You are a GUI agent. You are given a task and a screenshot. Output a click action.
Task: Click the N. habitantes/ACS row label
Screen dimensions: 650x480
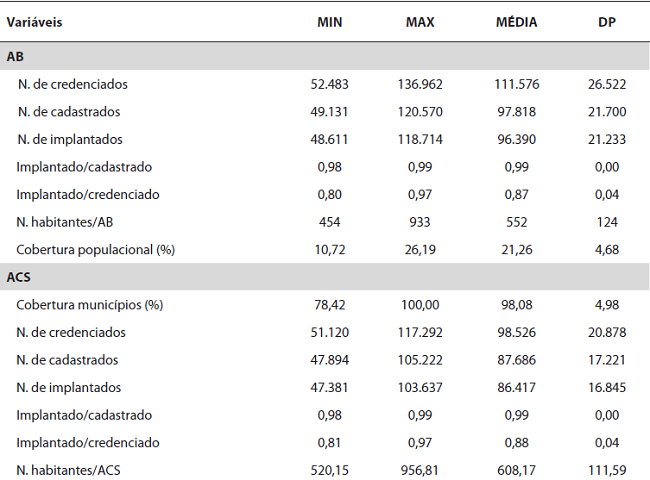(69, 470)
